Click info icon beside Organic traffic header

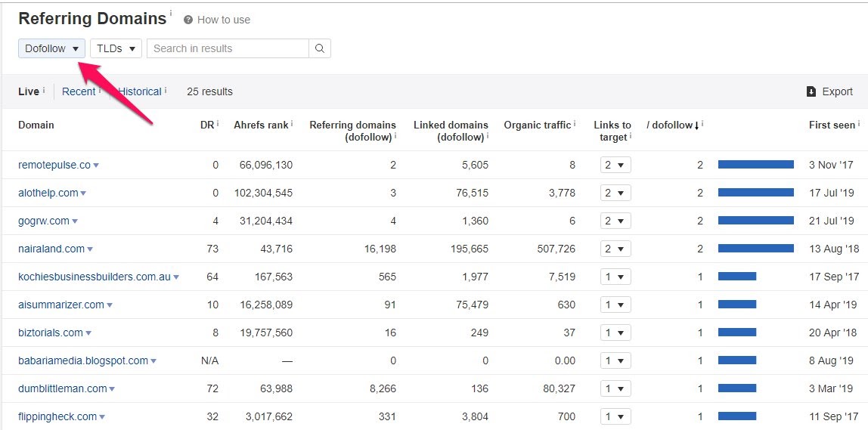pos(575,124)
